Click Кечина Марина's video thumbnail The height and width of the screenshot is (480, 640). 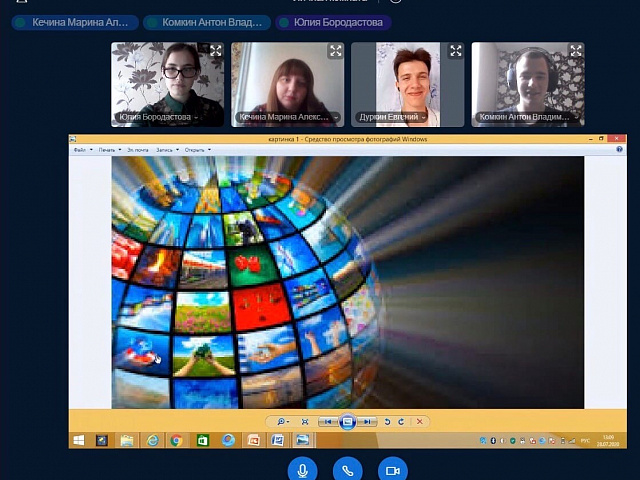pos(287,84)
